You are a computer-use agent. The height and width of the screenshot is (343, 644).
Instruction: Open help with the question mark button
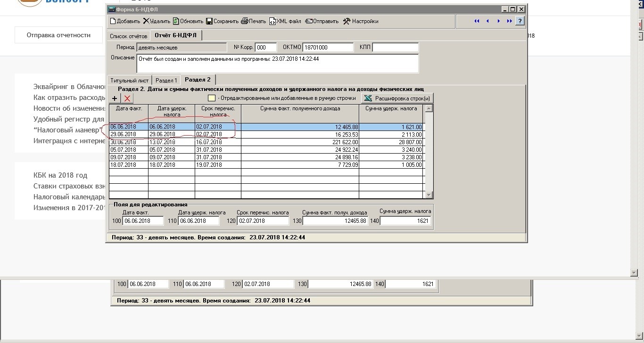point(520,21)
